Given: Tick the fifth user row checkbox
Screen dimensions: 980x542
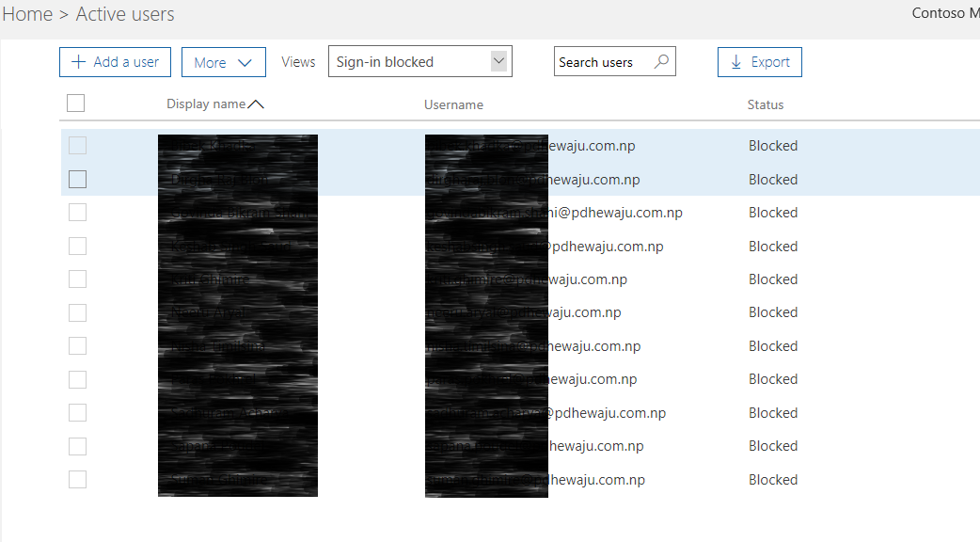Looking at the screenshot, I should pos(77,279).
